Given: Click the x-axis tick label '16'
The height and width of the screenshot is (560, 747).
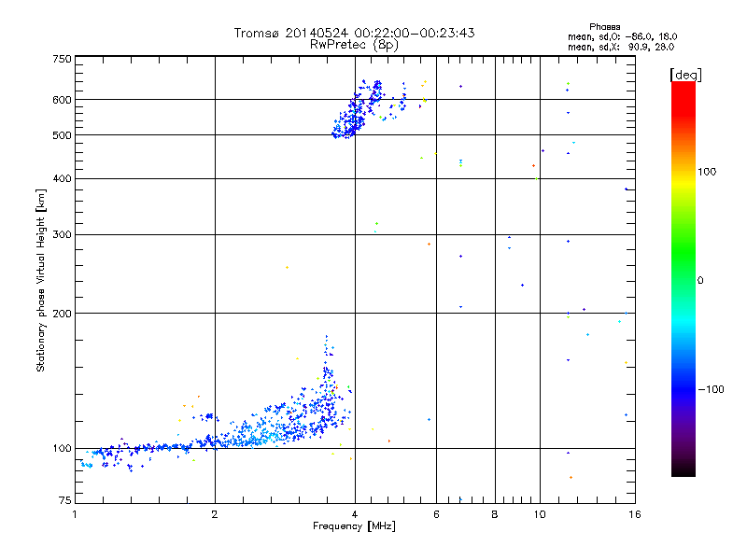Looking at the screenshot, I should (x=635, y=514).
